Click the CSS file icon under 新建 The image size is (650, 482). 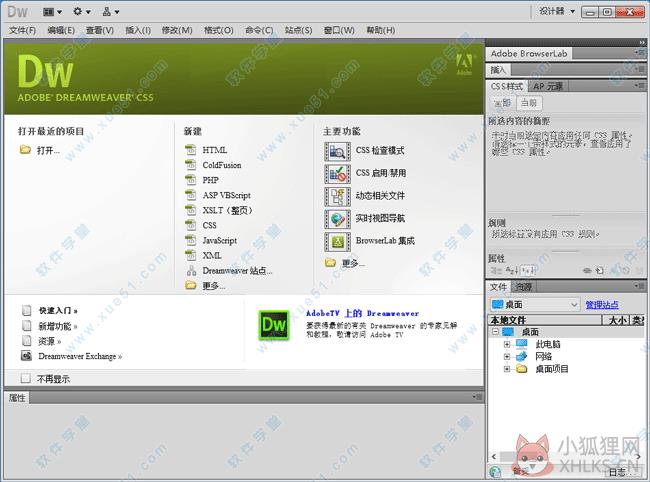click(190, 225)
